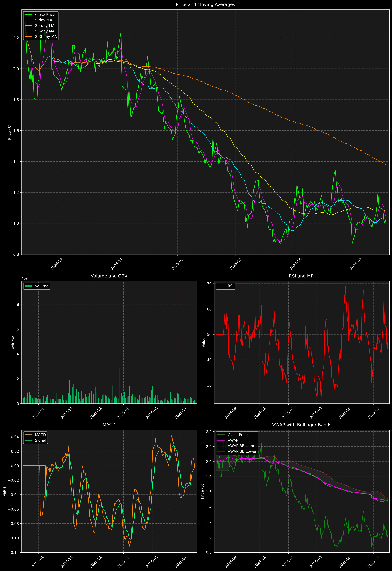This screenshot has width=392, height=571.
Task: Click the '5-day MA' legend label
Action: click(x=43, y=20)
